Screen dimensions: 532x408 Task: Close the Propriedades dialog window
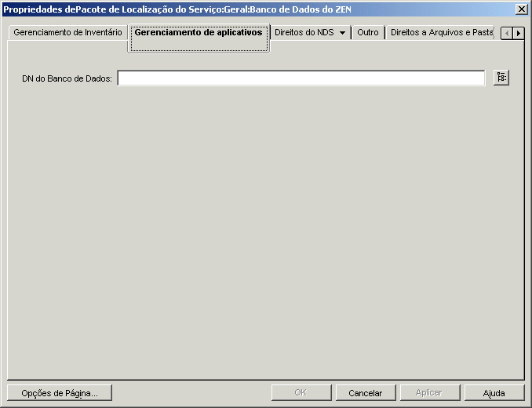[x=521, y=9]
